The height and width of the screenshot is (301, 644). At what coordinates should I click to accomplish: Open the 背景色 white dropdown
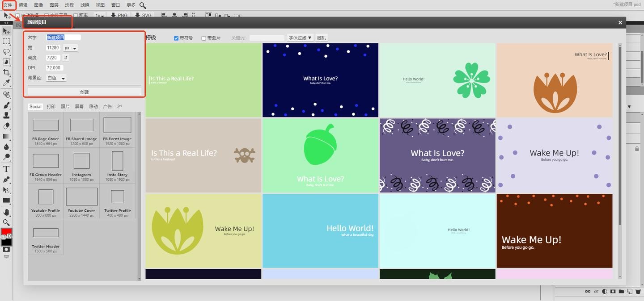click(x=56, y=78)
